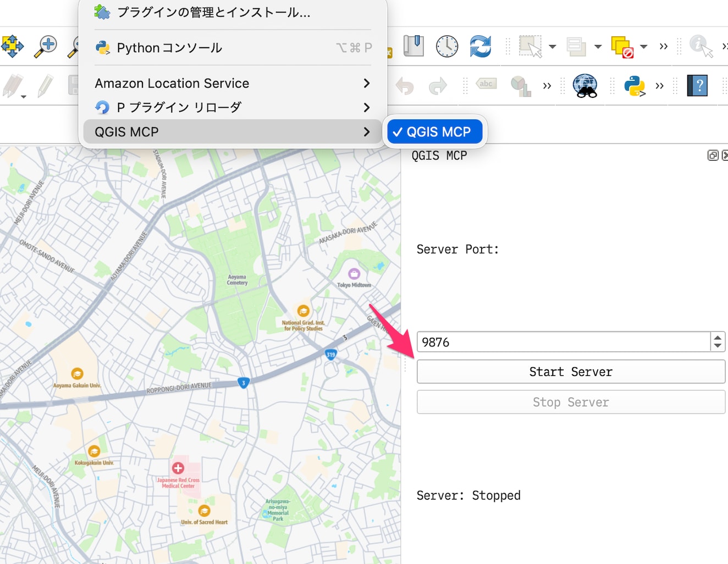The height and width of the screenshot is (564, 728).
Task: Open the select features dropdown arrow
Action: [x=553, y=47]
